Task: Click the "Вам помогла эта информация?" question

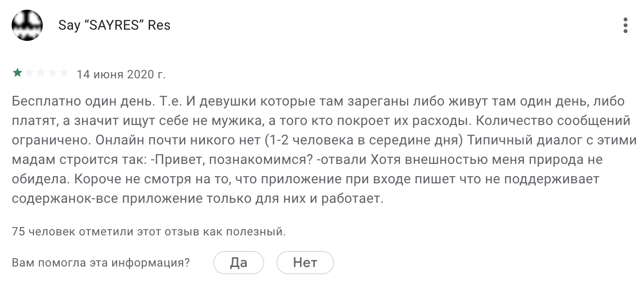Action: [x=101, y=263]
